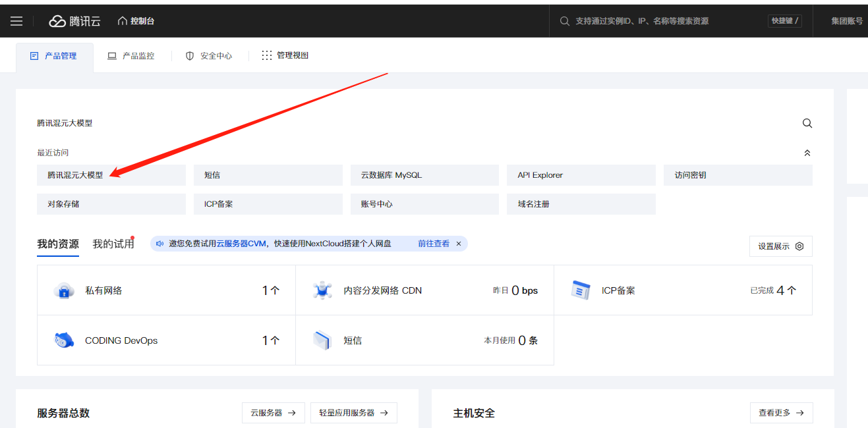This screenshot has width=868, height=428.
Task: Focus the top resource search field
Action: 659,21
